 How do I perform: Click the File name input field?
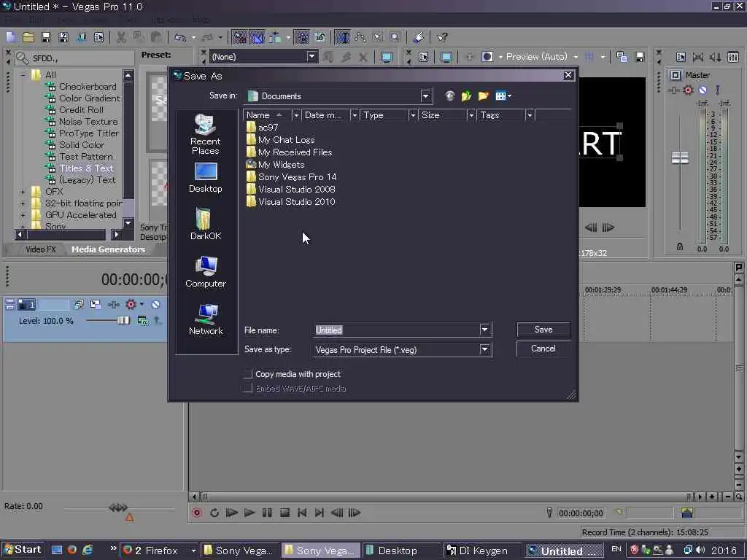coord(397,330)
